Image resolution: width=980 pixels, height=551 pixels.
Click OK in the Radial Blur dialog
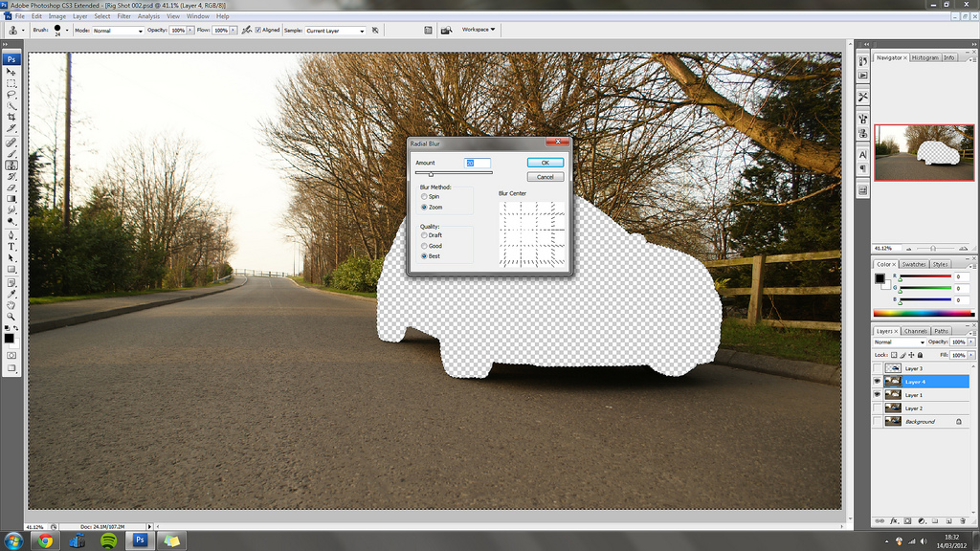pyautogui.click(x=546, y=164)
